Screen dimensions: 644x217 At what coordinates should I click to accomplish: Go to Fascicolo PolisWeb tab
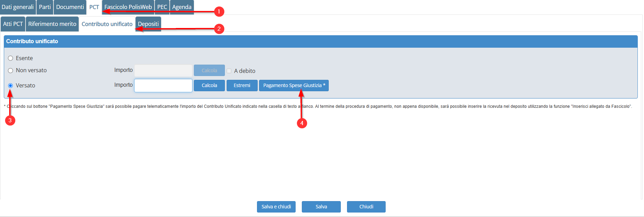pyautogui.click(x=128, y=7)
